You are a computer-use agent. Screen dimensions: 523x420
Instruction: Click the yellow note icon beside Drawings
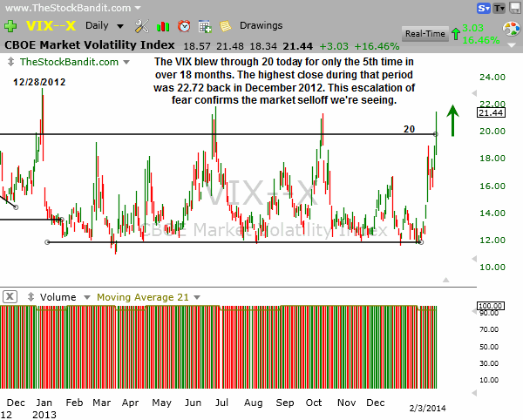(226, 26)
